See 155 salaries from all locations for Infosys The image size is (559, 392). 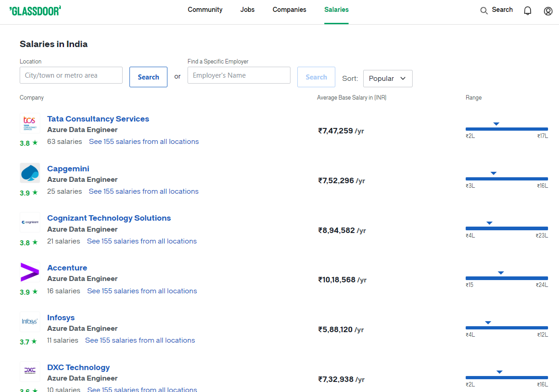(140, 340)
